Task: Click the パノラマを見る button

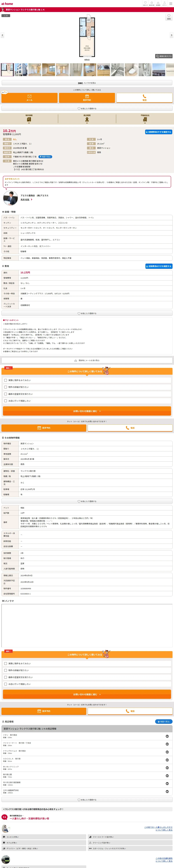Action: (x=87, y=83)
